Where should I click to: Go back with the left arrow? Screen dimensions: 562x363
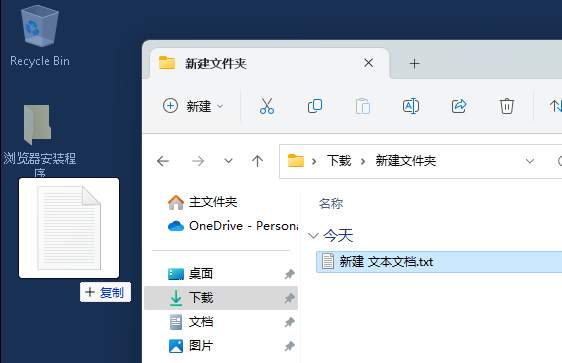163,161
